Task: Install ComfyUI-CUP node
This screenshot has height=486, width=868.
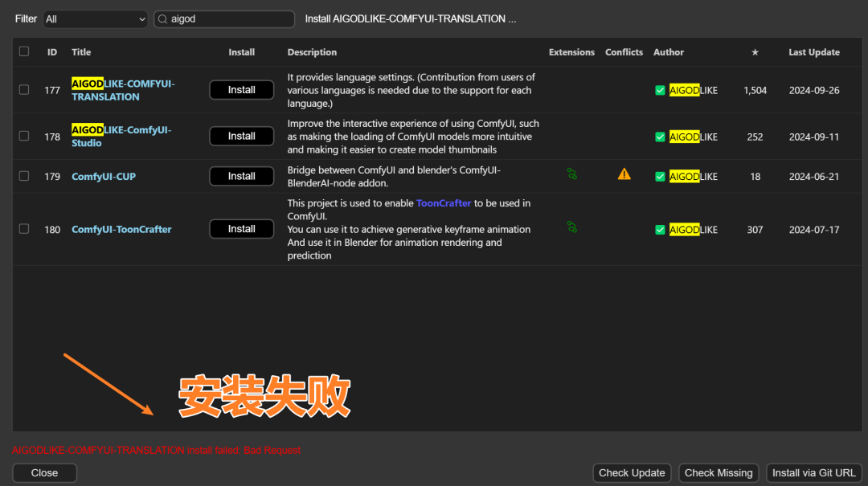Action: pyautogui.click(x=241, y=176)
